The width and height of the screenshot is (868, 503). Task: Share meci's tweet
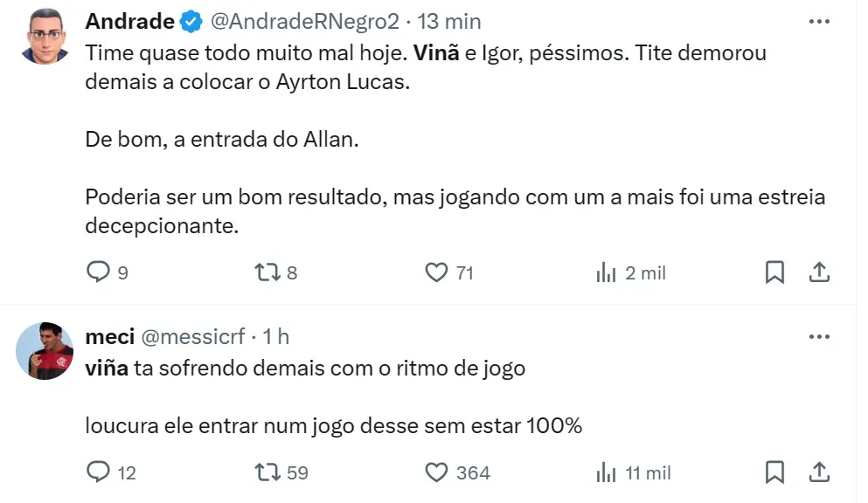pos(819,472)
